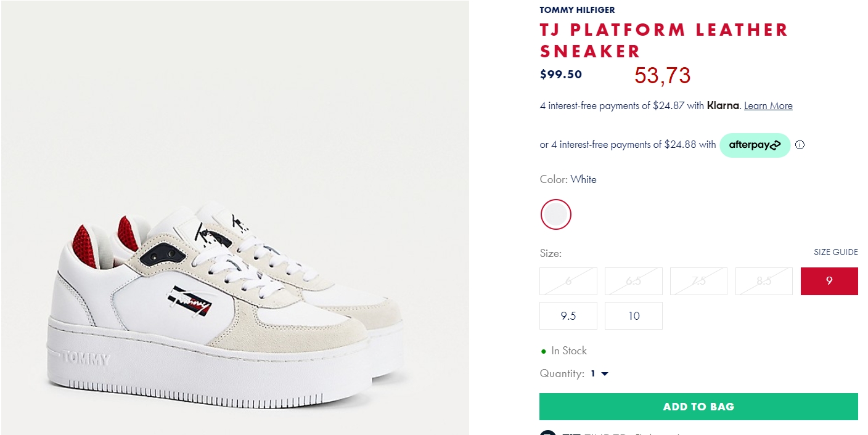Open the Quantity dropdown arrow
The width and height of the screenshot is (868, 435).
604,374
